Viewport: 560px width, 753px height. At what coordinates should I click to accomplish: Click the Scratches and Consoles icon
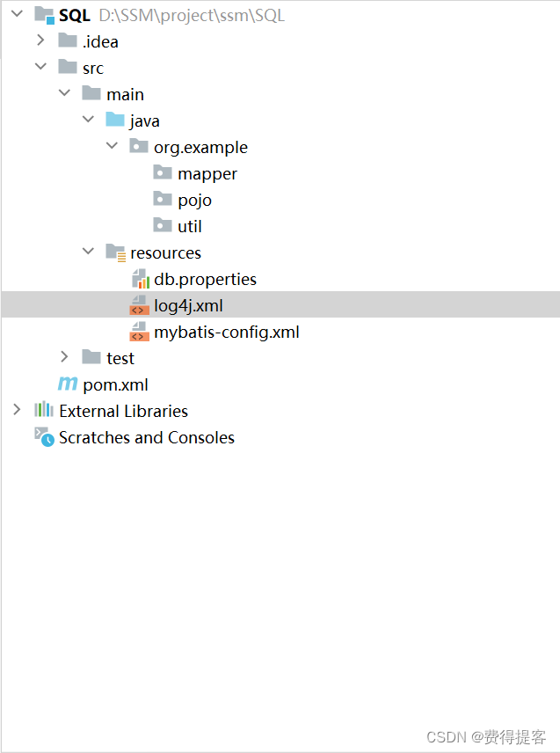(41, 437)
